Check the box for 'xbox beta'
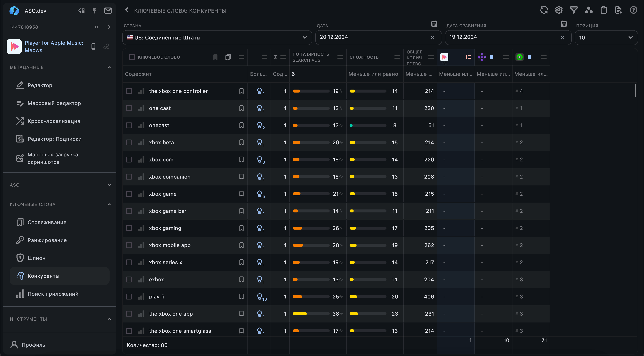The width and height of the screenshot is (644, 356). click(129, 142)
